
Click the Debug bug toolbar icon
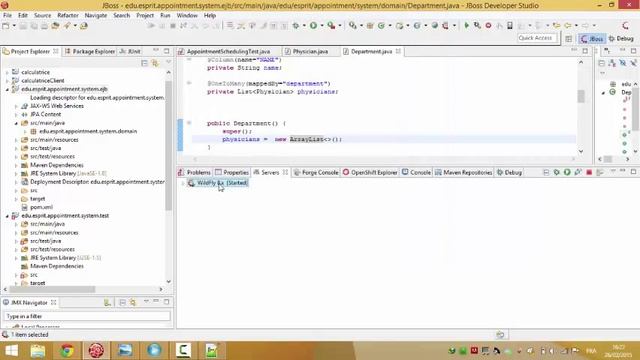coord(296,26)
